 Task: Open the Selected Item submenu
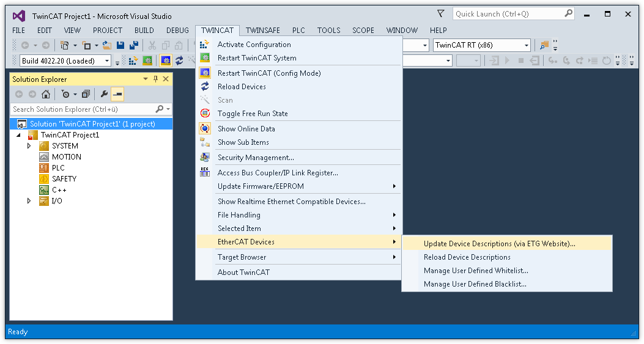[x=298, y=229]
